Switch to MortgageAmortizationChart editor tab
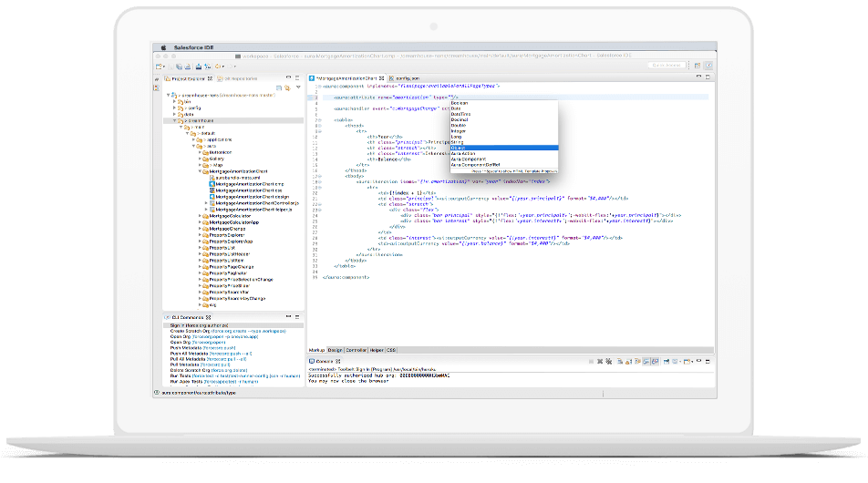 (x=346, y=78)
